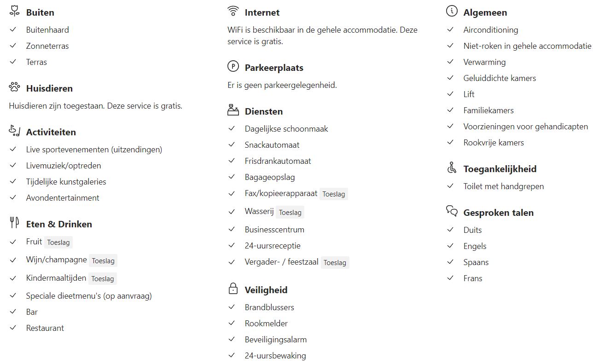Click the Toeslag badge next to Fruit
593x364 pixels.
point(58,243)
